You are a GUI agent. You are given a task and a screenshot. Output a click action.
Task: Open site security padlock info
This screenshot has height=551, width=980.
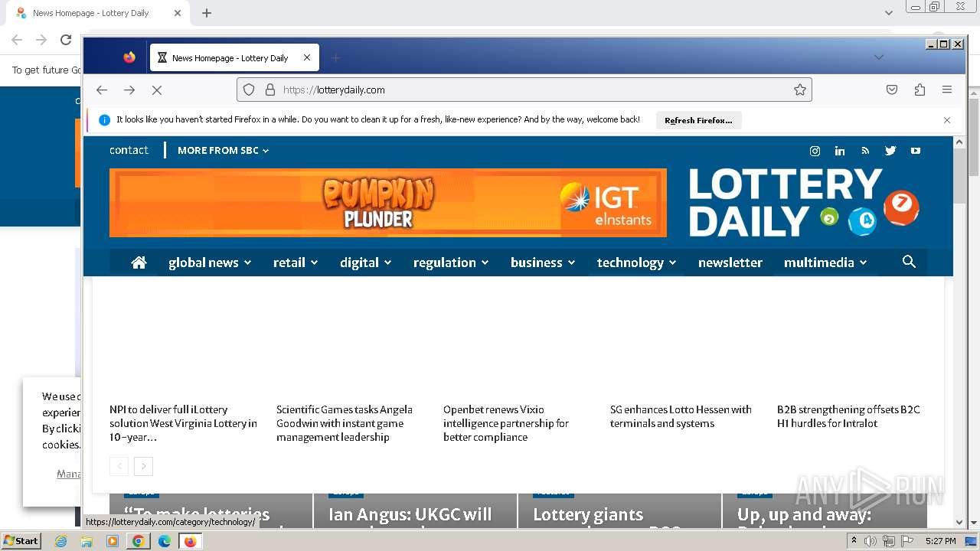[x=269, y=90]
